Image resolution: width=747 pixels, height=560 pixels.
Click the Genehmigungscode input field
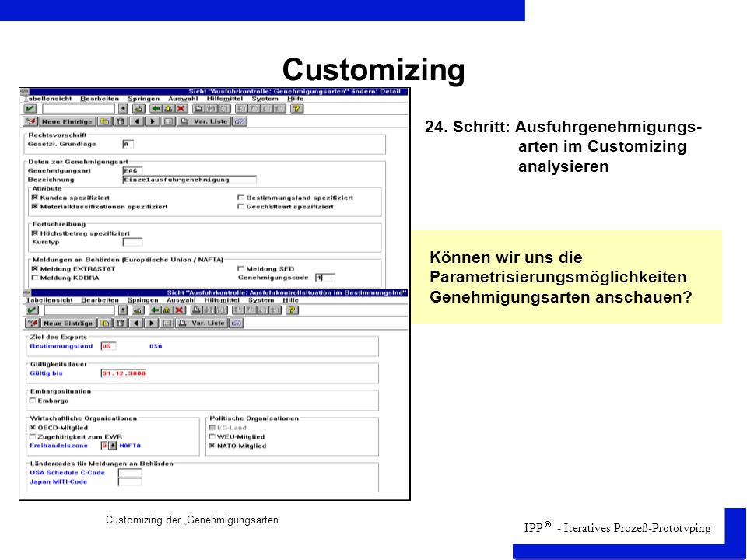[325, 278]
